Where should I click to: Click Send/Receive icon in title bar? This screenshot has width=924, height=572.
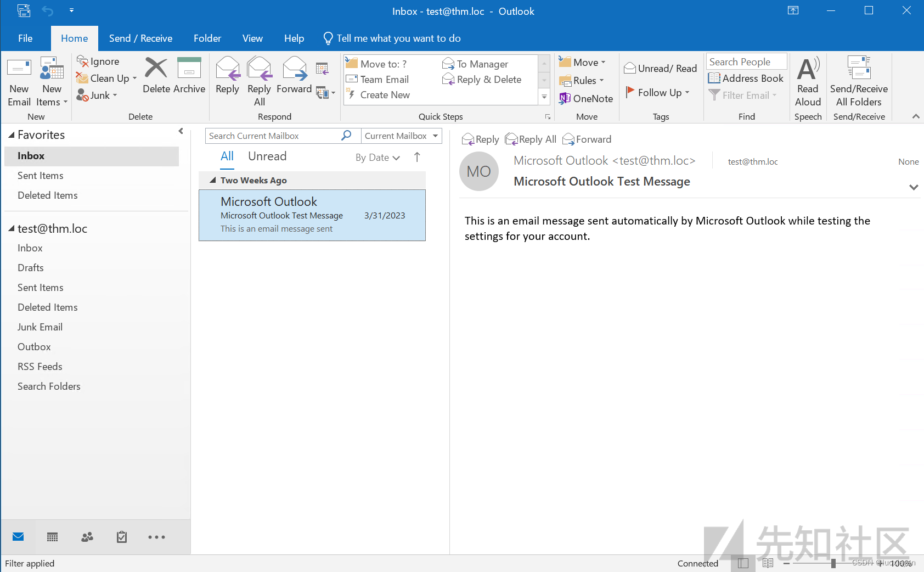point(24,10)
